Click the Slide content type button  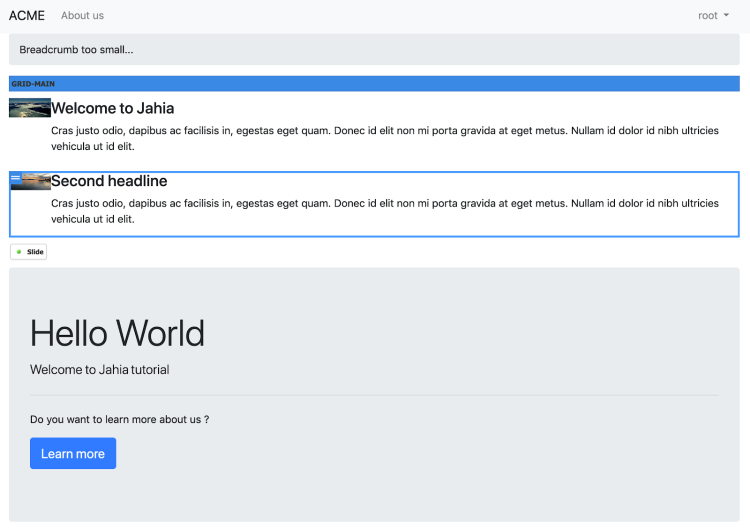pos(29,252)
